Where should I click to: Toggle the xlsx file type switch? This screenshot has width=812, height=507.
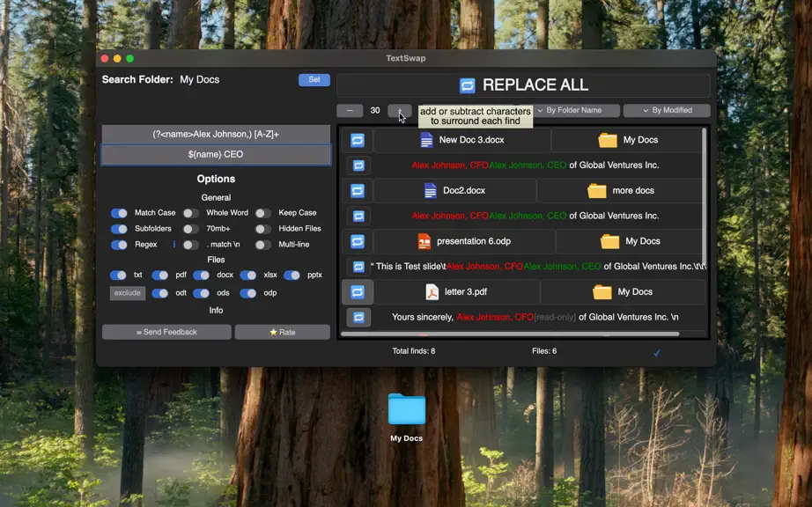[x=247, y=276]
